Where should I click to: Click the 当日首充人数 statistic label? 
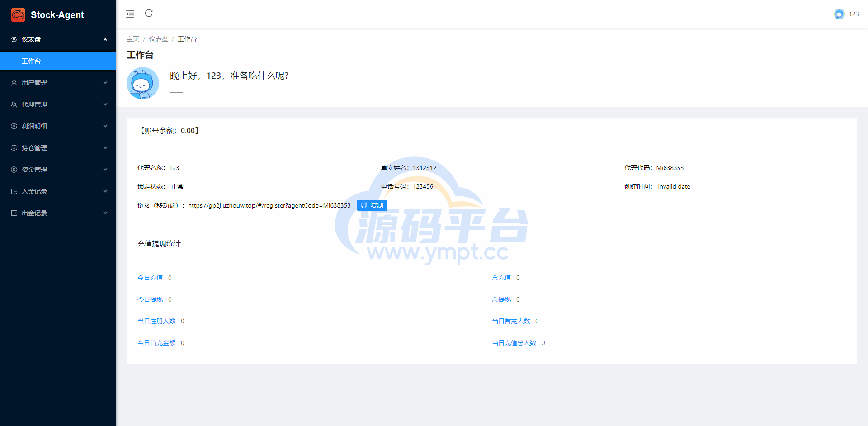click(x=511, y=321)
